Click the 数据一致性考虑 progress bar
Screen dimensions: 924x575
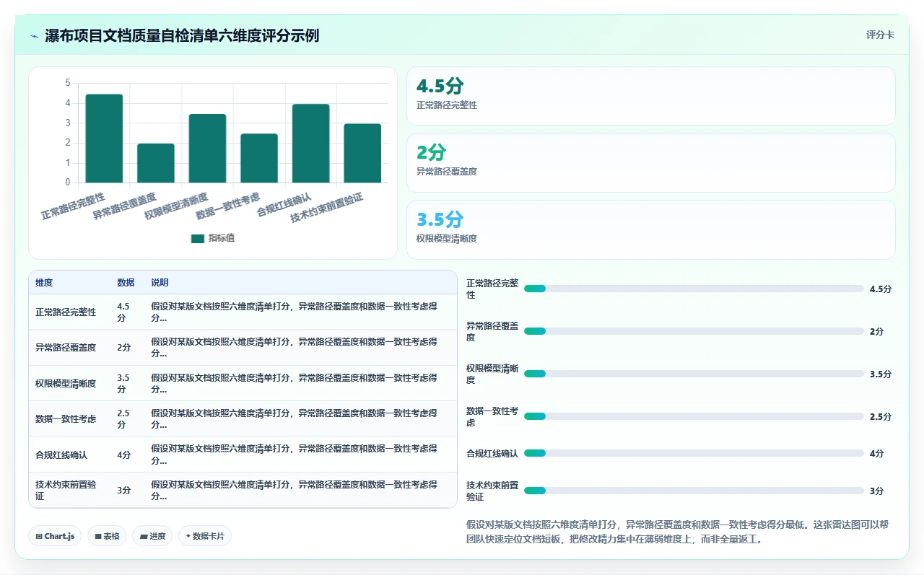pyautogui.click(x=694, y=416)
